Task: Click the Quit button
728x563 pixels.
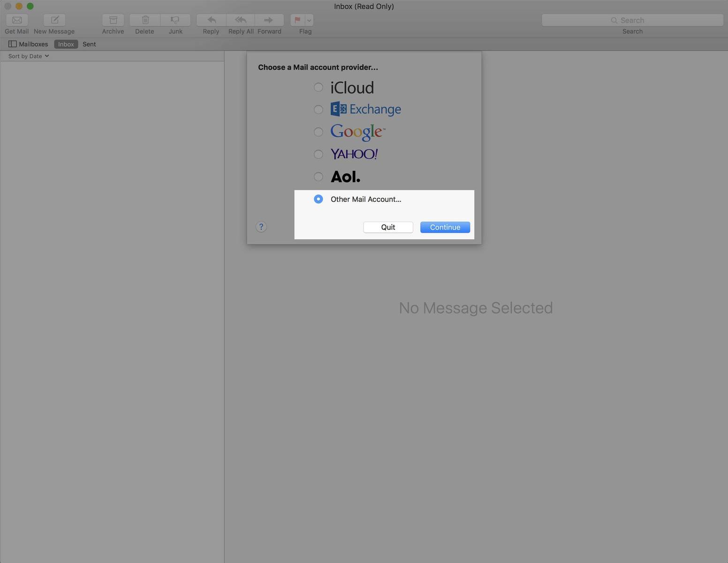Action: [x=388, y=227]
